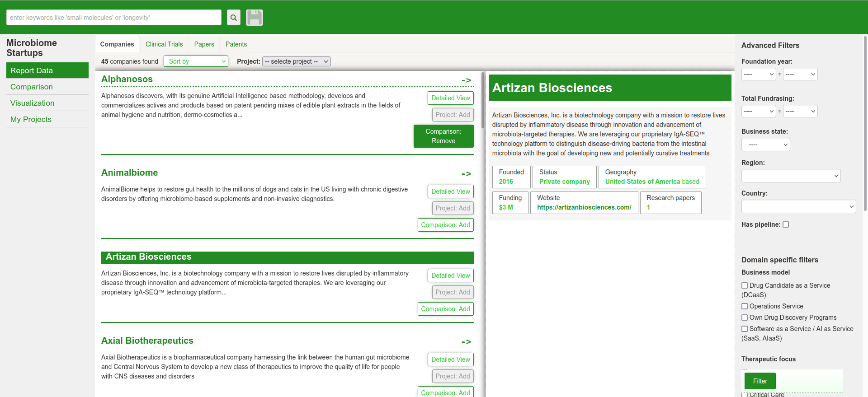
Task: Click Project: Add for Axial Biotherapeutics
Action: click(453, 376)
